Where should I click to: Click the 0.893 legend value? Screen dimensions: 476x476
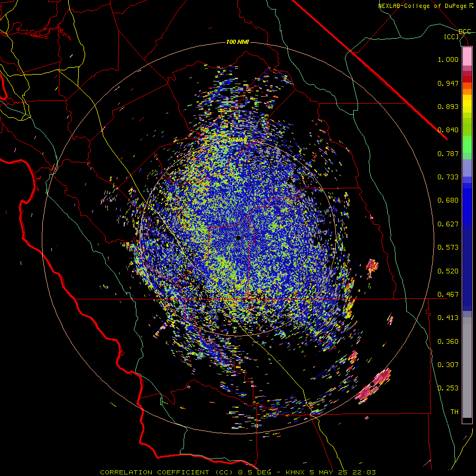[x=448, y=106]
